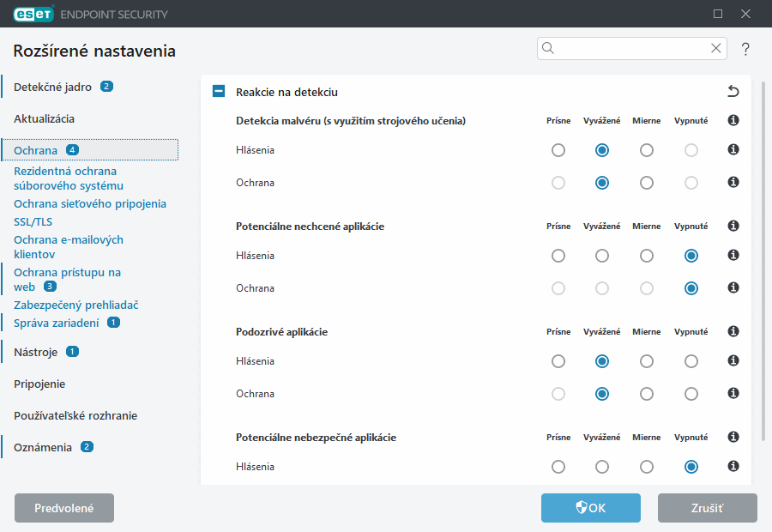
Task: Open the SSL/TLS subsection
Action: (x=33, y=222)
